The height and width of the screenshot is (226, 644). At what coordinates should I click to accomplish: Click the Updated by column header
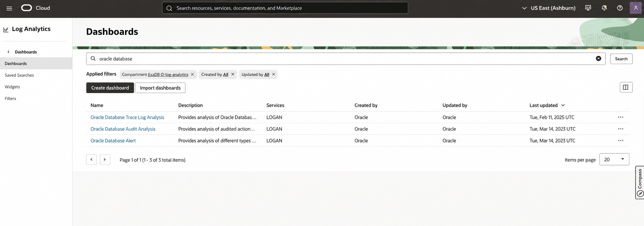(455, 105)
